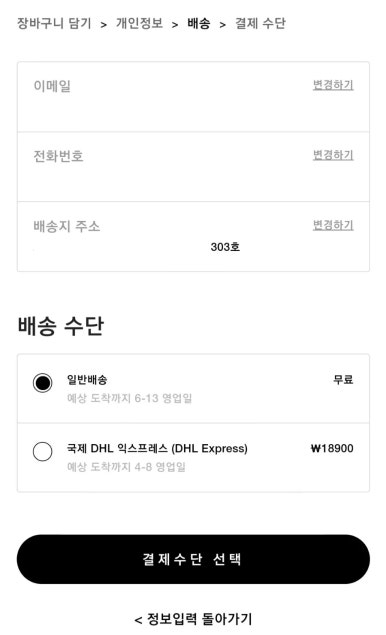The width and height of the screenshot is (386, 635).
Task: Click 변경하기 next to 이메일
Action: [x=333, y=85]
